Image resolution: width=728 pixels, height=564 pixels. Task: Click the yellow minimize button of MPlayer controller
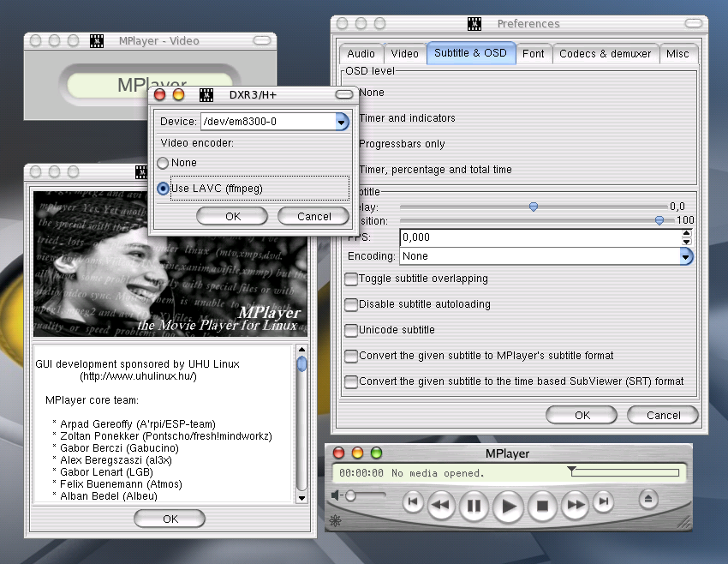(357, 453)
